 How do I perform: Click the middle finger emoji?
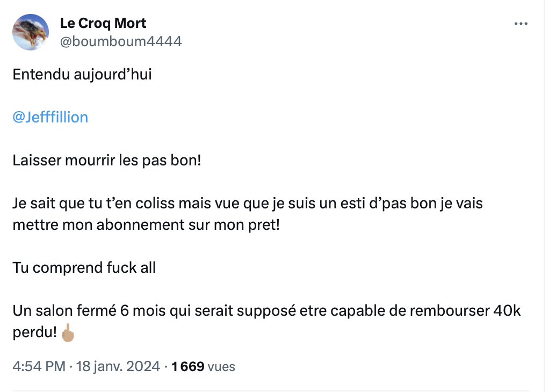68,332
